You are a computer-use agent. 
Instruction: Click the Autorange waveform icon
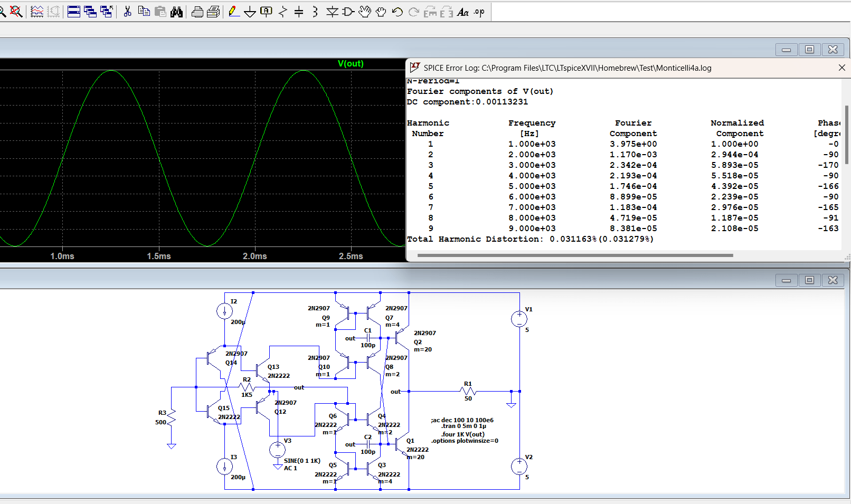click(37, 12)
